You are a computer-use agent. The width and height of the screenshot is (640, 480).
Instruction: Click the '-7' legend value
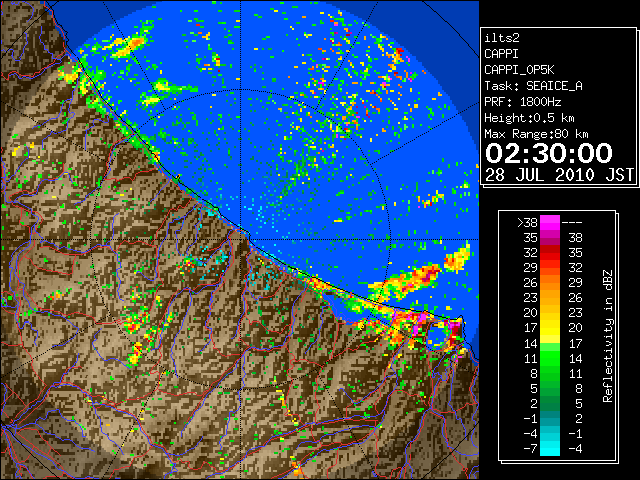[530, 449]
